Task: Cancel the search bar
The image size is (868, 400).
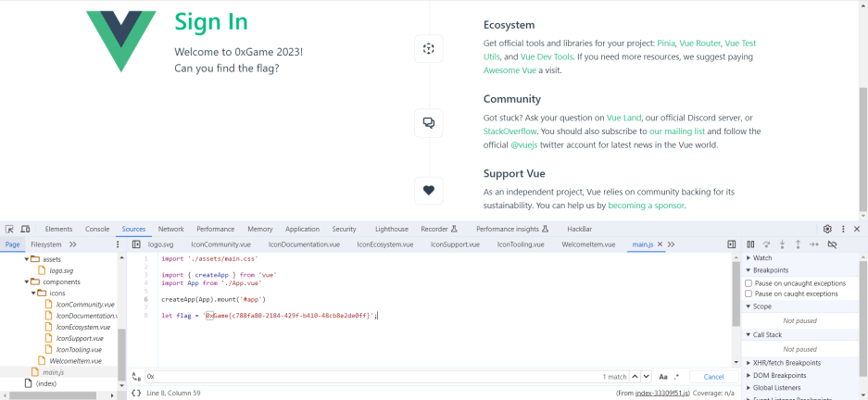Action: pyautogui.click(x=713, y=377)
